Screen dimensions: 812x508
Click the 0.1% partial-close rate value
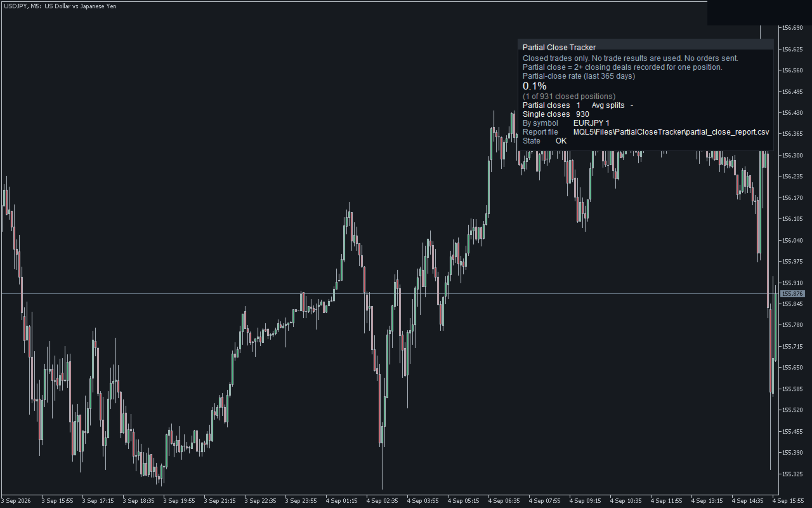(534, 86)
